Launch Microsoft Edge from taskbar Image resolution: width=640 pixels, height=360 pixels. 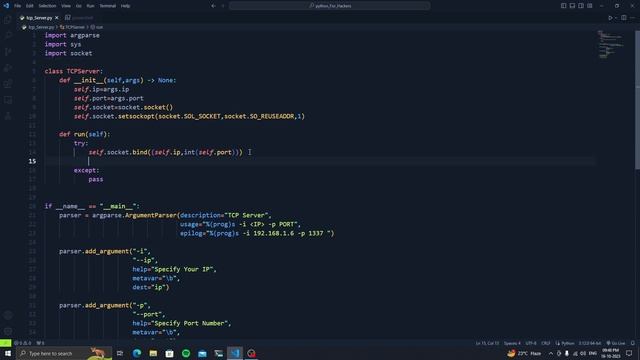[x=137, y=353]
